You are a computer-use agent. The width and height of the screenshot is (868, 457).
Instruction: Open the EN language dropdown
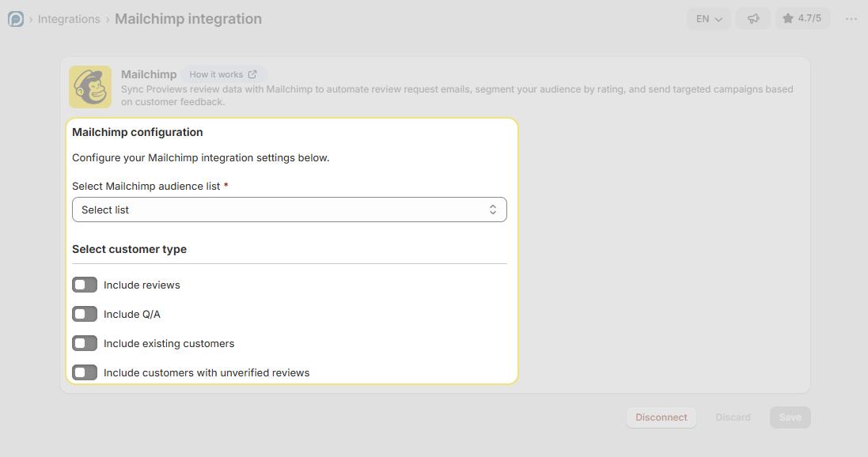[x=709, y=19]
